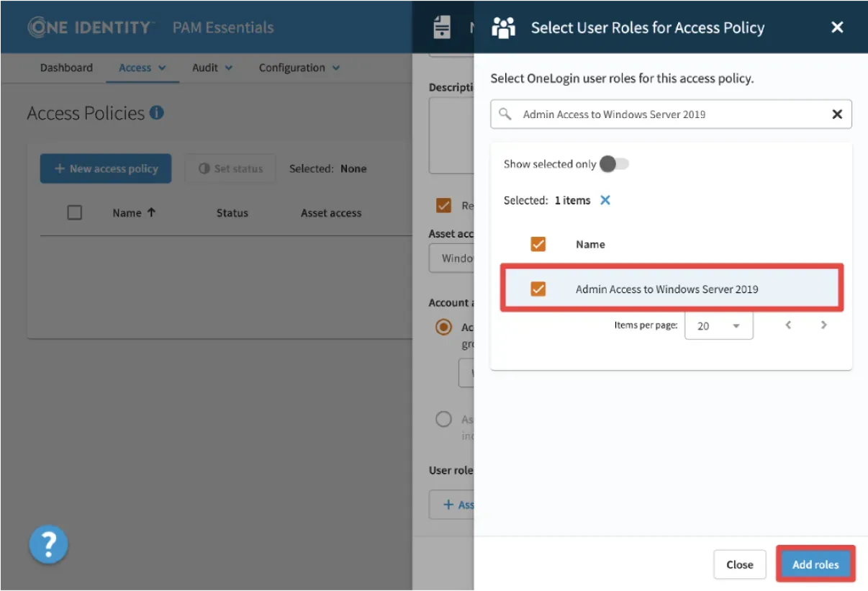Toggle Show selected only switch
Image resolution: width=868 pixels, height=591 pixels.
pyautogui.click(x=614, y=164)
